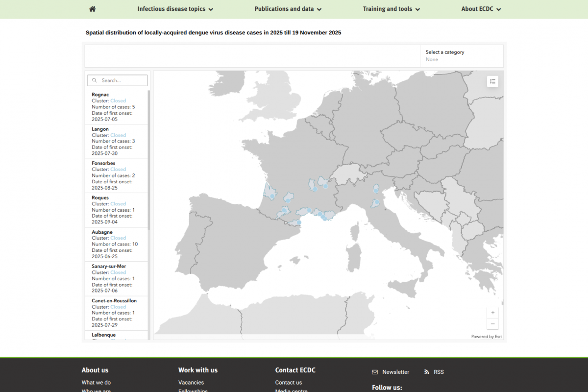Click the Closed cluster status link for Rognac
This screenshot has height=392, width=588.
118,100
